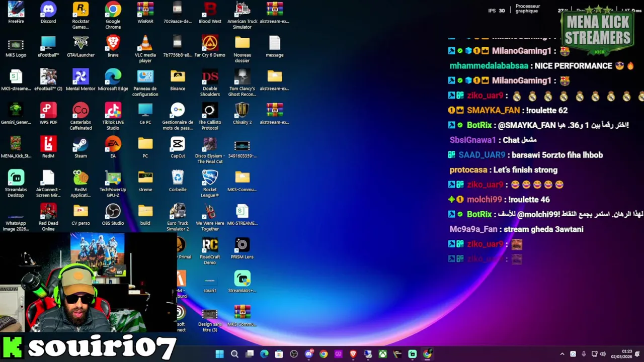The image size is (644, 362).
Task: Launch the EA app desktop icon
Action: (x=113, y=147)
